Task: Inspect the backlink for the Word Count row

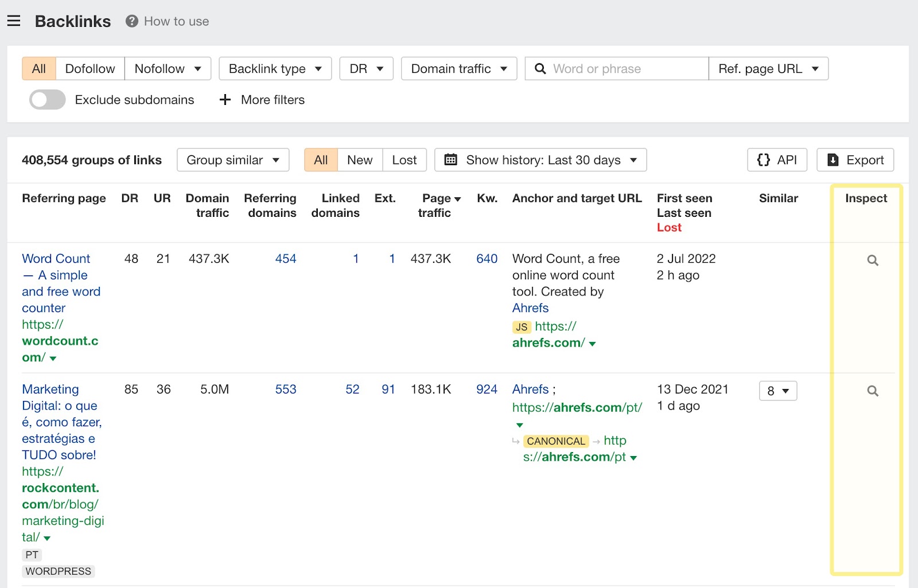Action: pyautogui.click(x=873, y=260)
